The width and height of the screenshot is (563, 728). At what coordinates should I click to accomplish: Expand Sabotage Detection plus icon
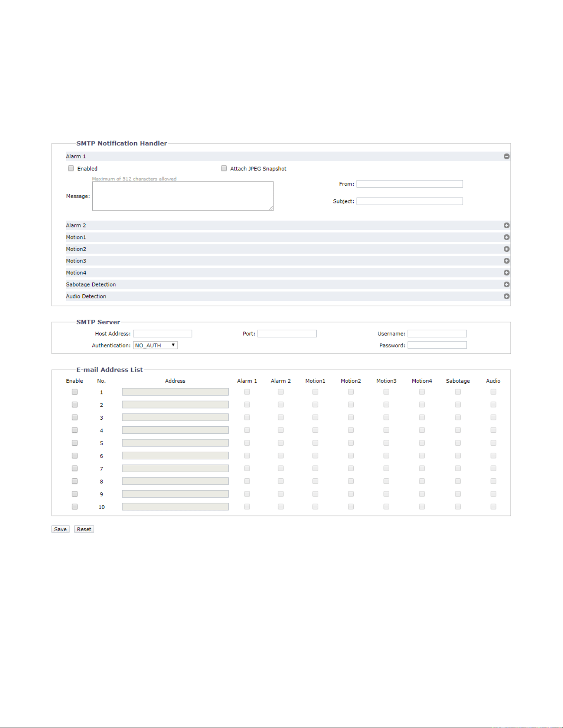tap(506, 284)
